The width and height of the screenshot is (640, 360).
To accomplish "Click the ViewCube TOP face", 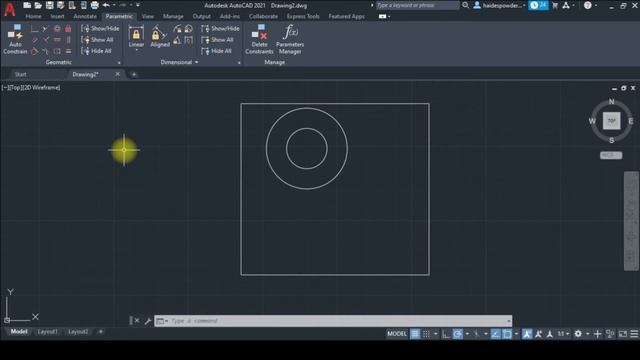I will [611, 121].
